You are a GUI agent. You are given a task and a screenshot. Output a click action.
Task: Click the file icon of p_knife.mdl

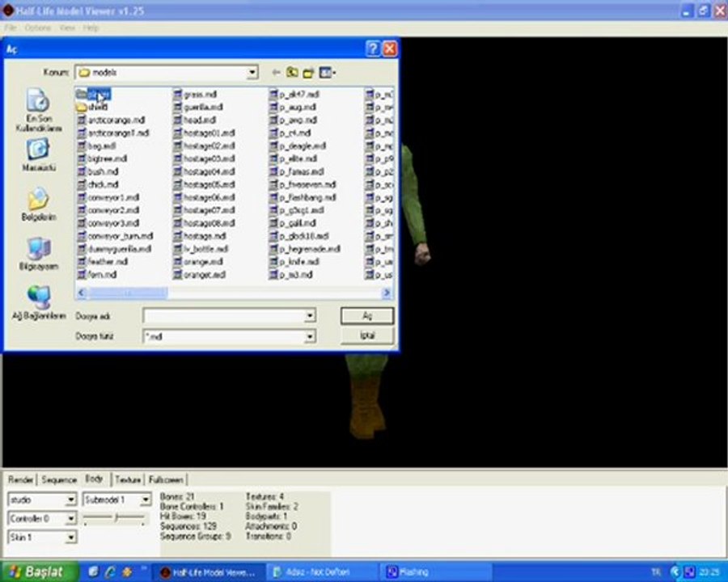273,262
